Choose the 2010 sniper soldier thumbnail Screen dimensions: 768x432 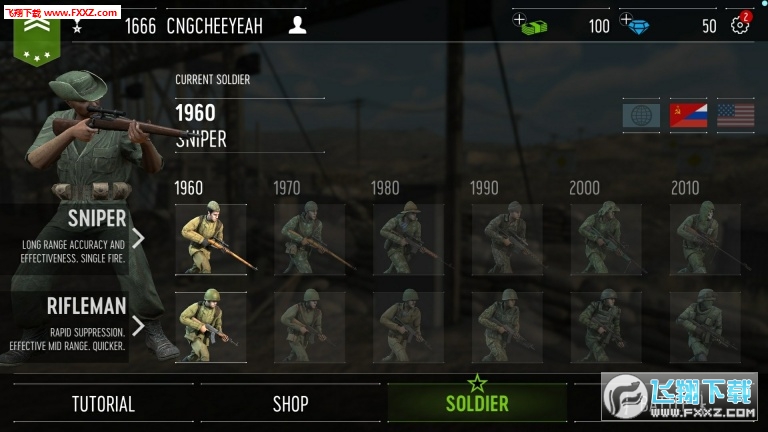coord(705,240)
